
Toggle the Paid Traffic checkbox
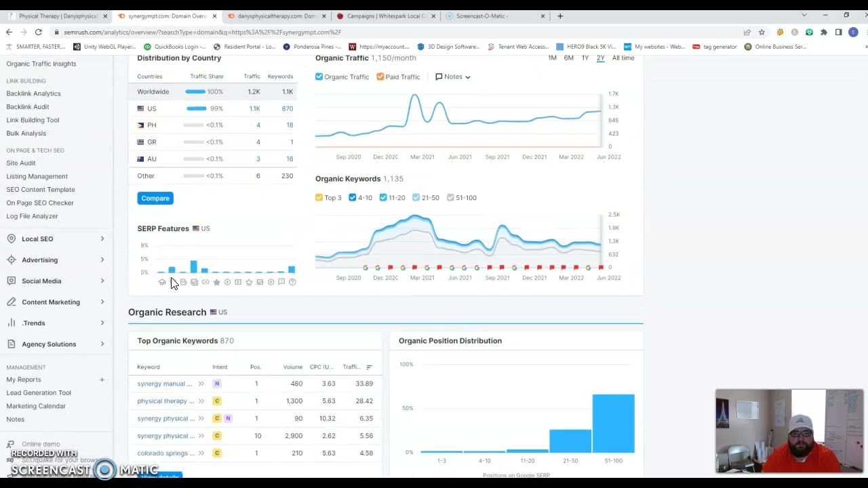coord(380,77)
